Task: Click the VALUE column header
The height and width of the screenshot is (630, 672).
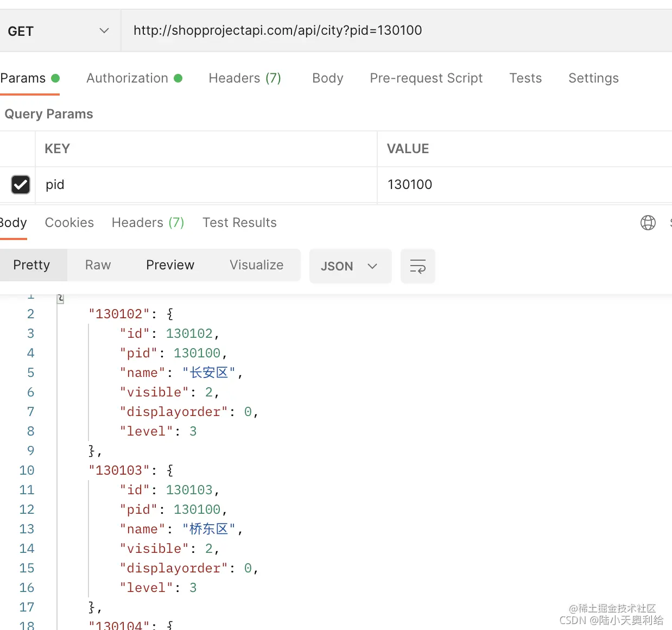Action: (408, 149)
